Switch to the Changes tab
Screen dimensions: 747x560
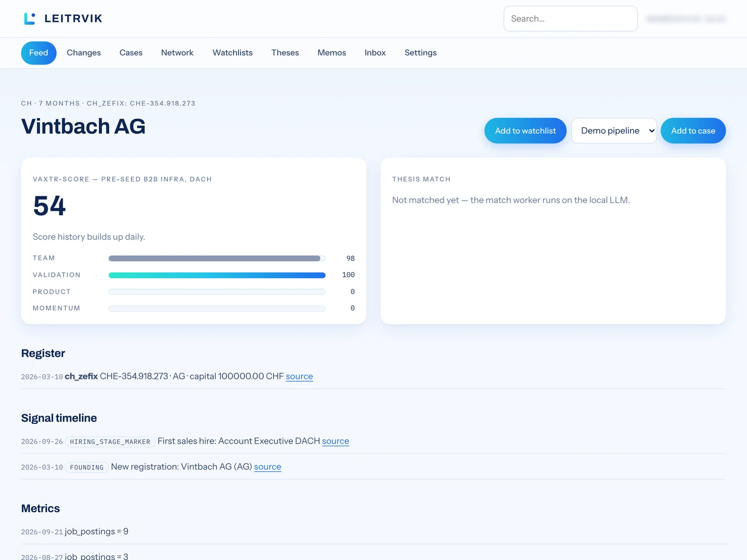click(84, 53)
